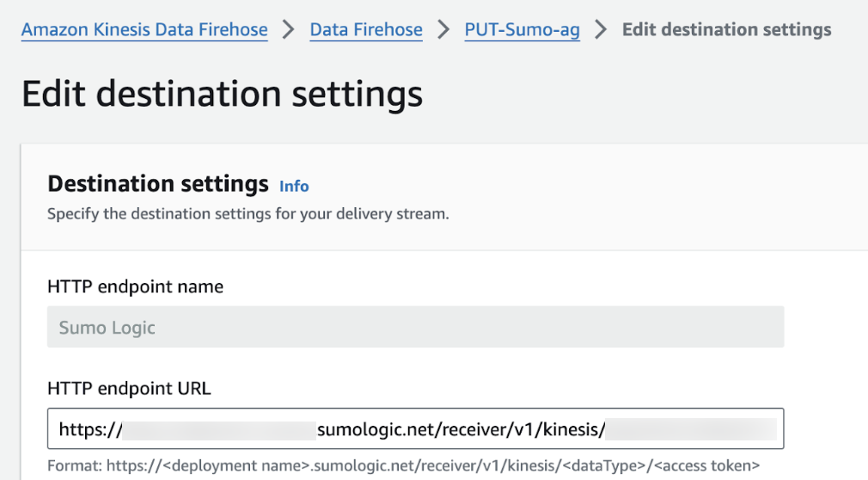Click the Edit destination settings breadcrumb text

point(726,30)
